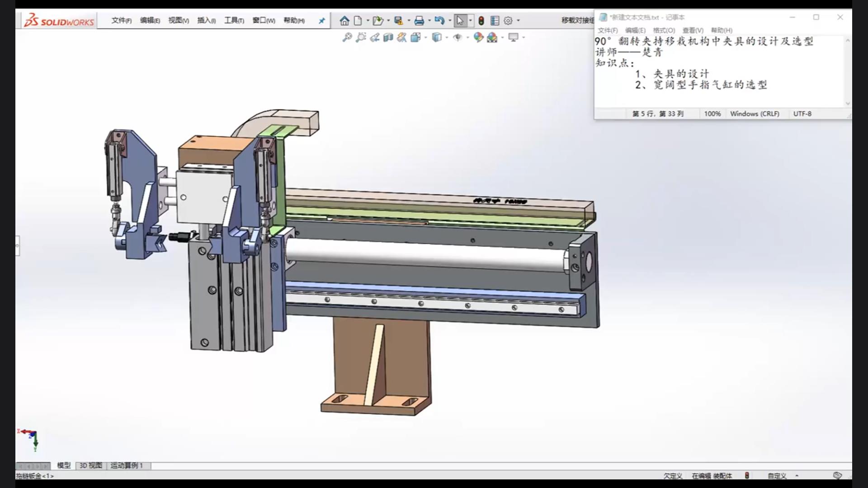This screenshot has width=868, height=488.
Task: Click the Notepad vertical scrollbar down arrow
Action: click(848, 103)
